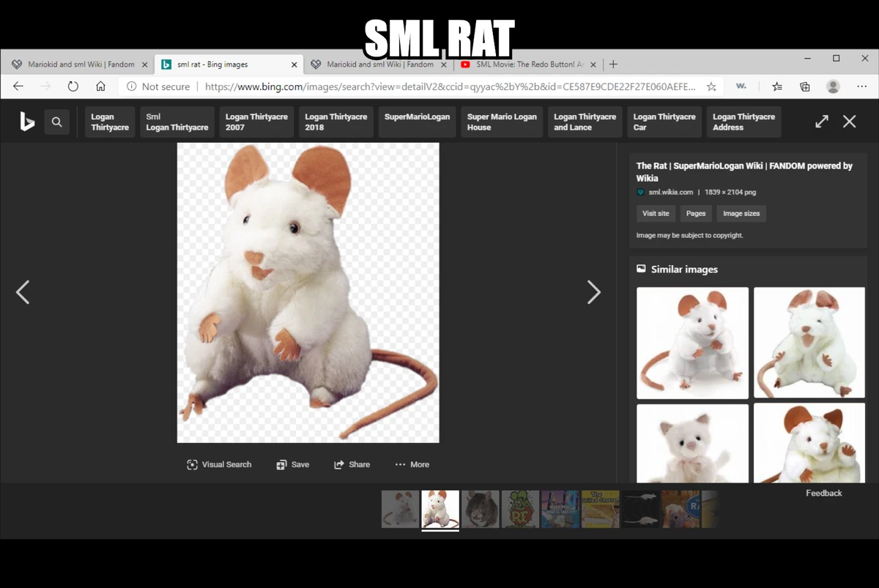
Task: Open the Feedback link
Action: 823,493
